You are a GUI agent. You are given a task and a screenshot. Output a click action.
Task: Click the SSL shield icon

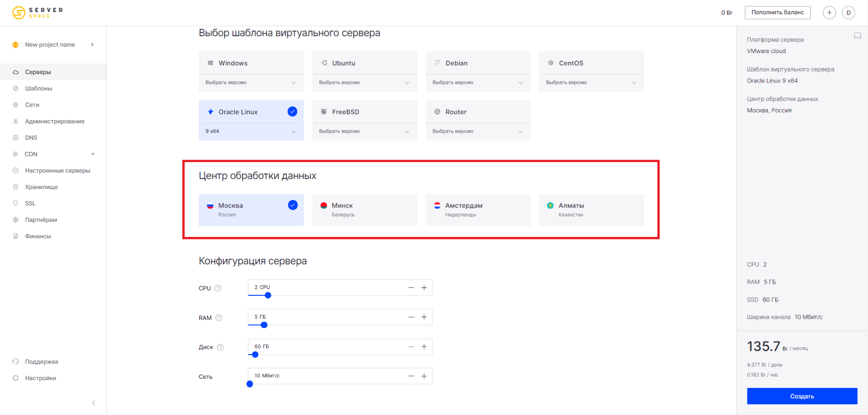15,203
